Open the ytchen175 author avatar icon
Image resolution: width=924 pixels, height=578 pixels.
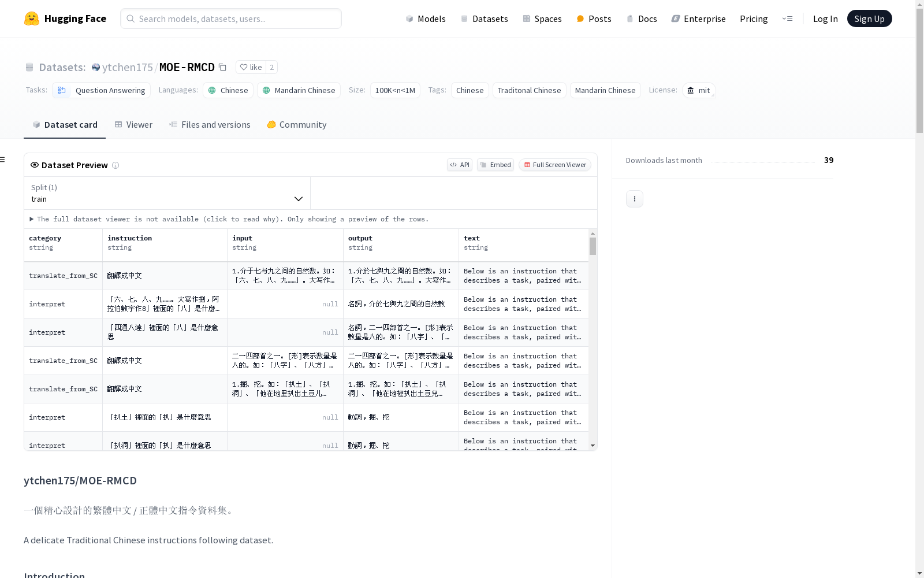click(96, 67)
